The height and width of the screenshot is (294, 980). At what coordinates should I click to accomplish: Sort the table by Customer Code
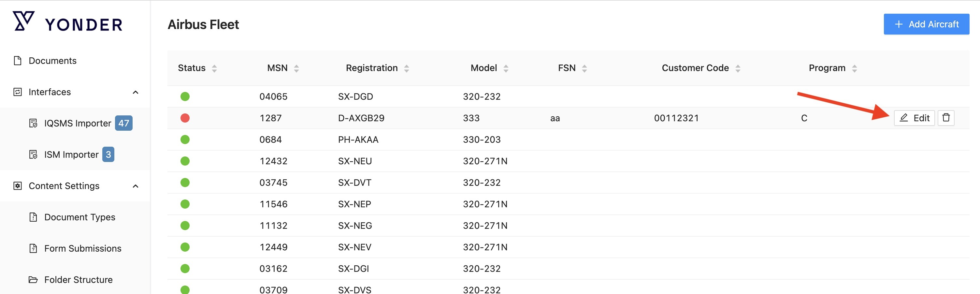tap(738, 68)
